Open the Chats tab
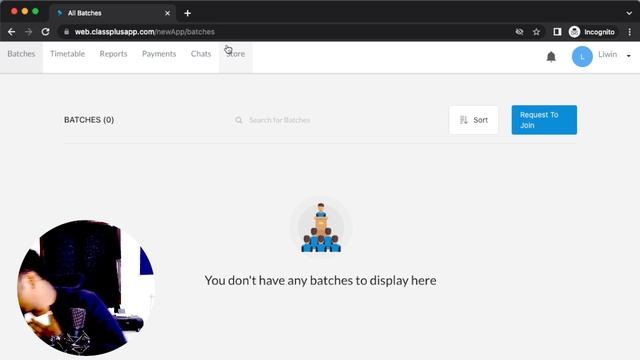Screen dimensions: 640x360 click(x=201, y=54)
